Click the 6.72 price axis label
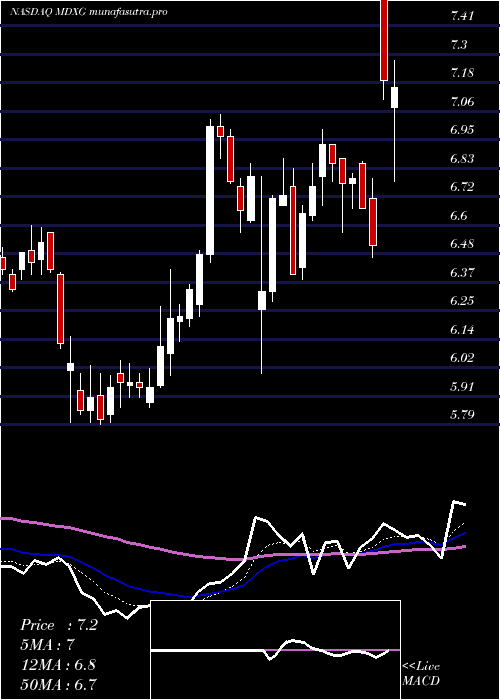Viewport: 500px width, 700px height. tap(462, 187)
